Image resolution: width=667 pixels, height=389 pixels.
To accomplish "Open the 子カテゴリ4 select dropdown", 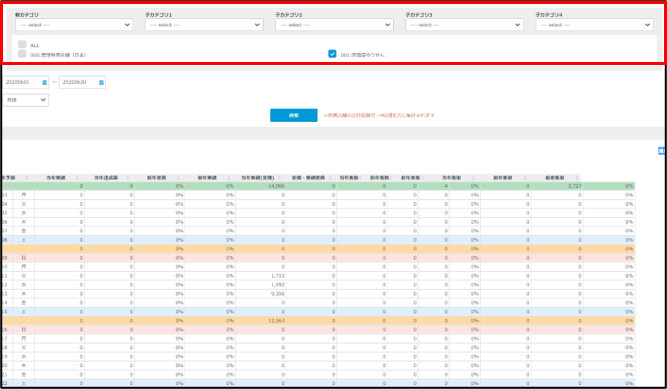I will (x=594, y=25).
